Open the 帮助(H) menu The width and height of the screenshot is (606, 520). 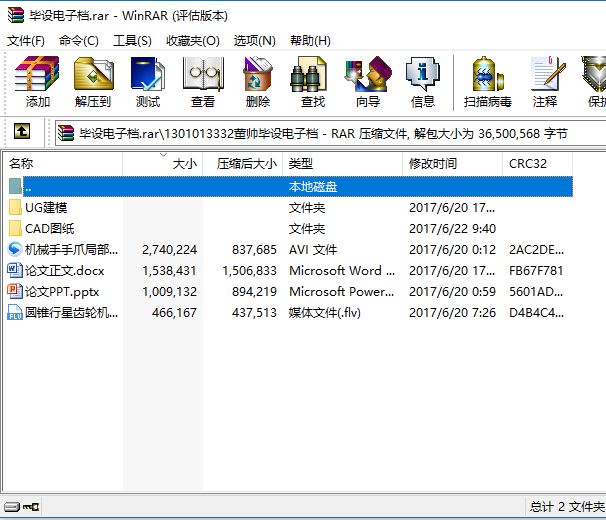coord(310,41)
